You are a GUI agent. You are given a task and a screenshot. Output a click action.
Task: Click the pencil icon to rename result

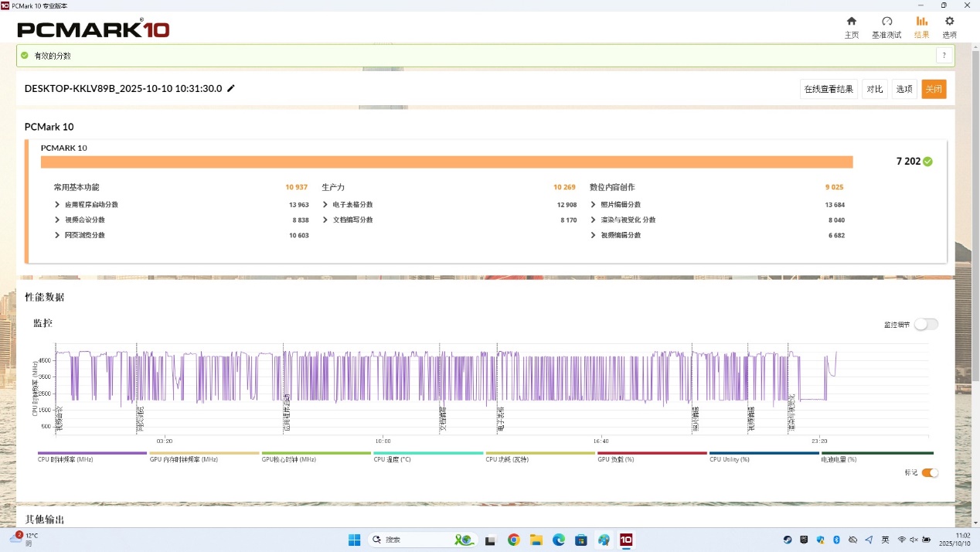[231, 89]
